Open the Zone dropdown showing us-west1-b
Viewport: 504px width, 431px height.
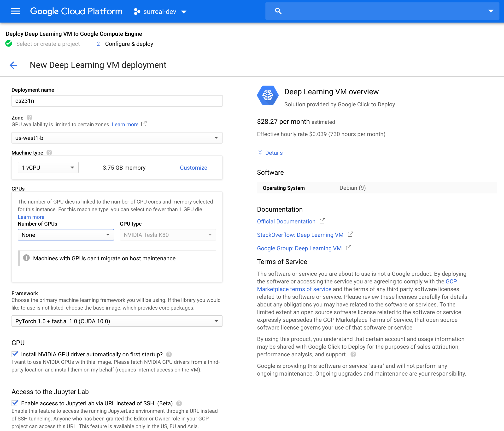(x=117, y=138)
